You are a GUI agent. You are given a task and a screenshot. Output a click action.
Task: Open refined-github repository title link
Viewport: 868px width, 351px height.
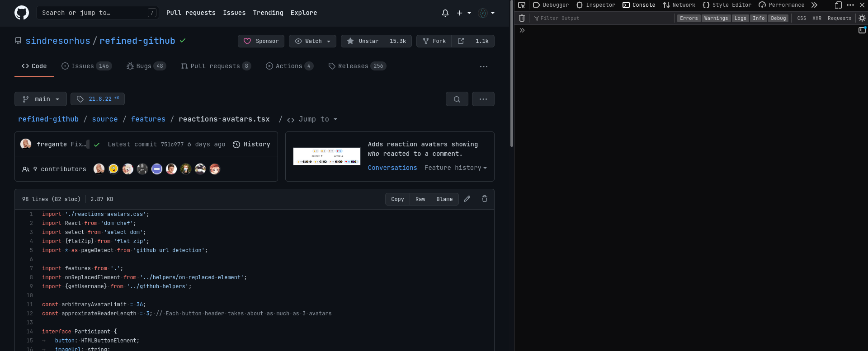coord(137,41)
